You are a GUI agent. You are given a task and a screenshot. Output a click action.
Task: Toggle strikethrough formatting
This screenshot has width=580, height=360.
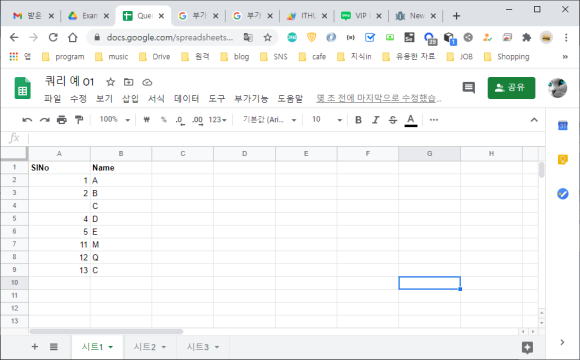point(393,120)
